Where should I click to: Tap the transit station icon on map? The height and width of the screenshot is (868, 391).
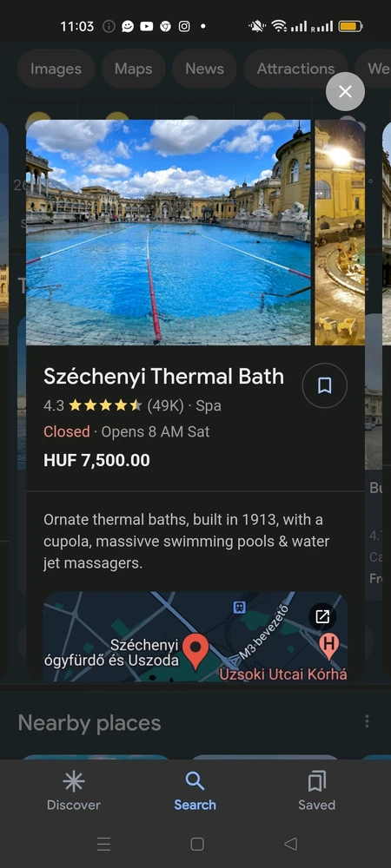coord(239,608)
